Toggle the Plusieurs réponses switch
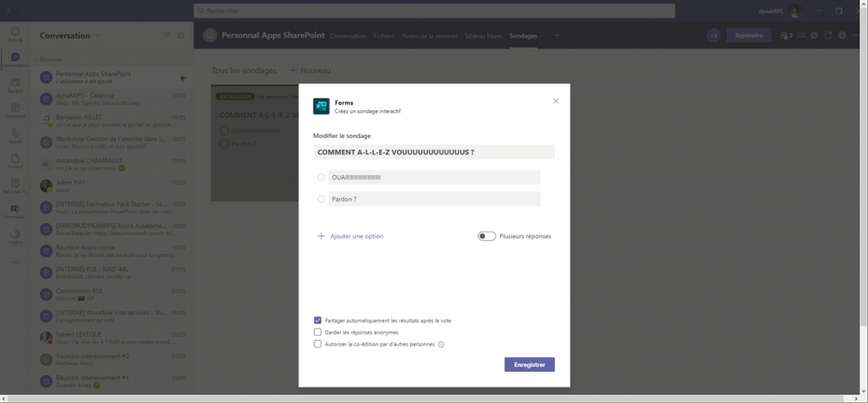 pyautogui.click(x=487, y=236)
